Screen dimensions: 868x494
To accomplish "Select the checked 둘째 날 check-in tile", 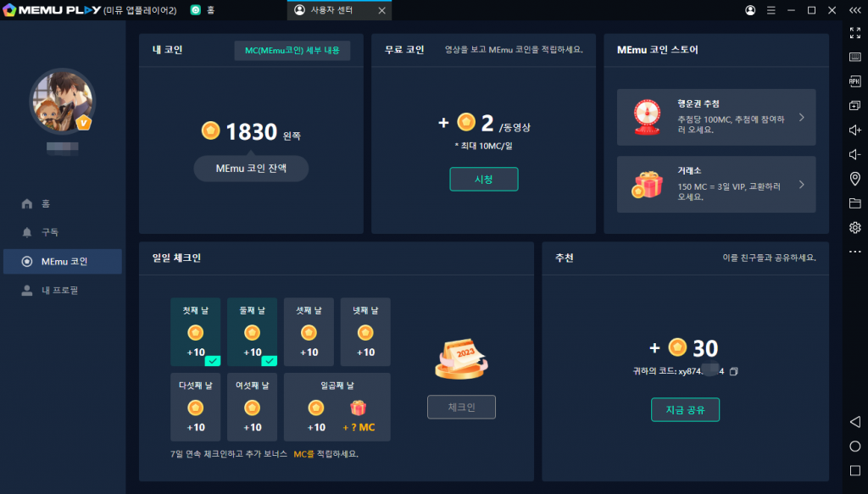I will (x=252, y=331).
